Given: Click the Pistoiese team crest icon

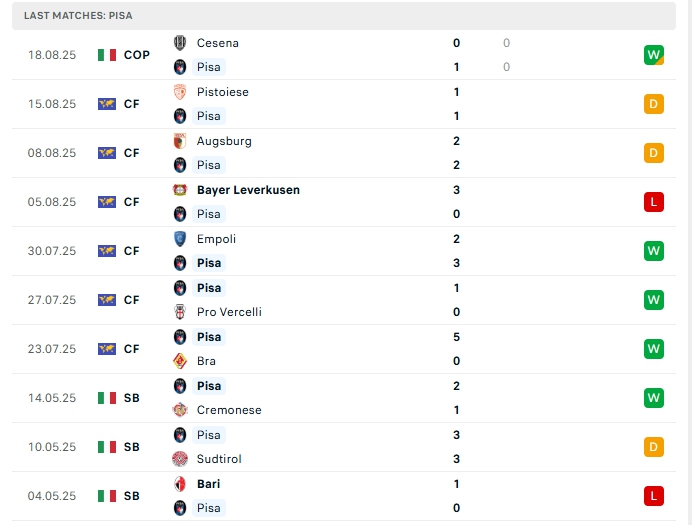Looking at the screenshot, I should click(180, 92).
